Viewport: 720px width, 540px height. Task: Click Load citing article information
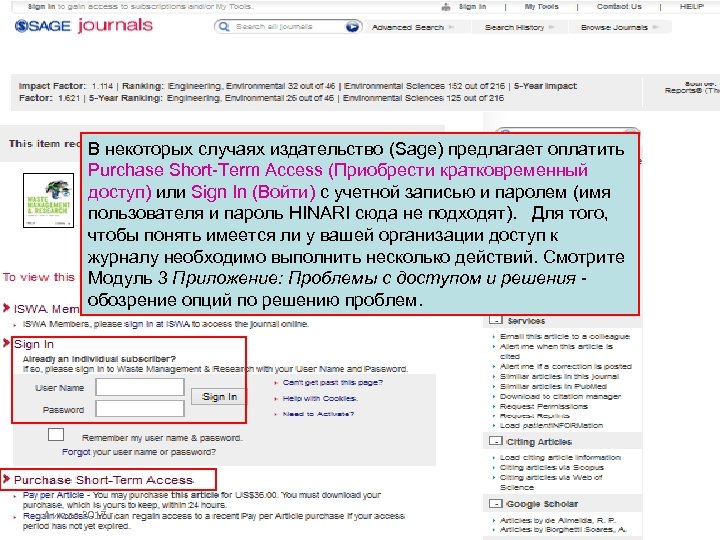click(x=560, y=457)
